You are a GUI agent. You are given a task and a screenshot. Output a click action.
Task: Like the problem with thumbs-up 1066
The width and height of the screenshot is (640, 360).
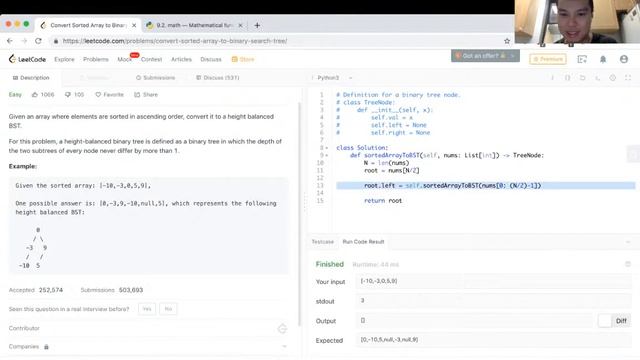(x=43, y=95)
